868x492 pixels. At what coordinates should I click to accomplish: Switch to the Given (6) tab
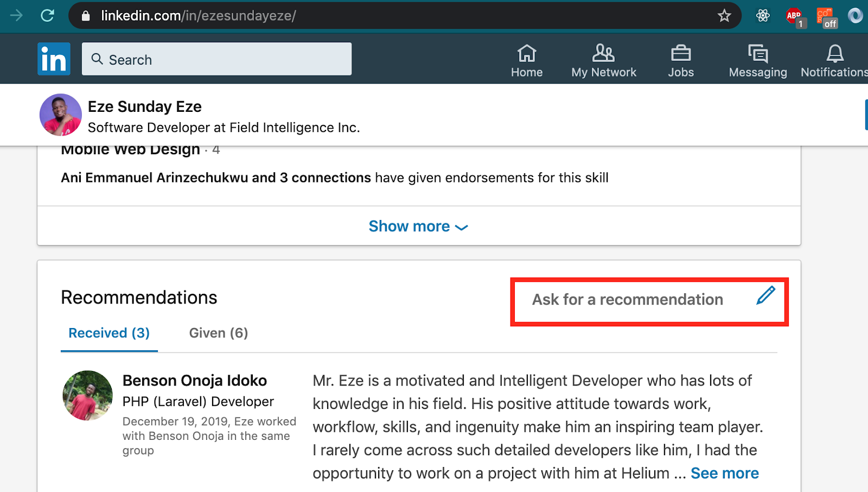(218, 333)
